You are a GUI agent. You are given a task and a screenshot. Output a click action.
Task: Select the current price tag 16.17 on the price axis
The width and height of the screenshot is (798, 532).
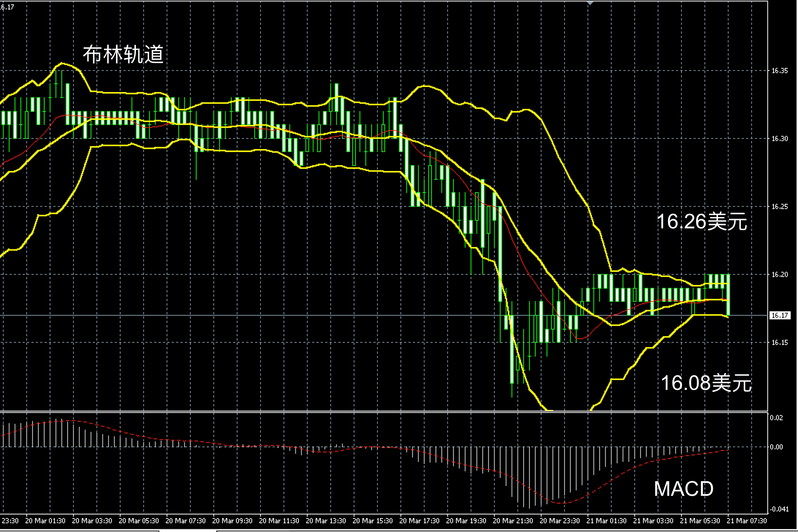pos(780,315)
